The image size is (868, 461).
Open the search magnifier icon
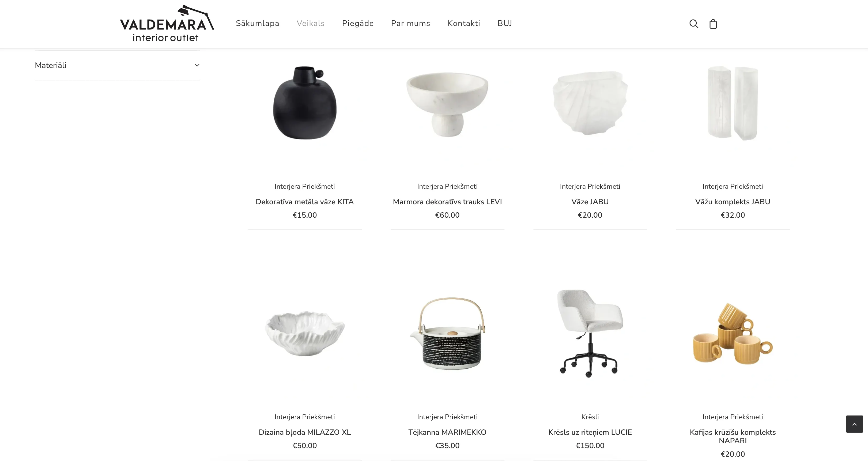[694, 24]
